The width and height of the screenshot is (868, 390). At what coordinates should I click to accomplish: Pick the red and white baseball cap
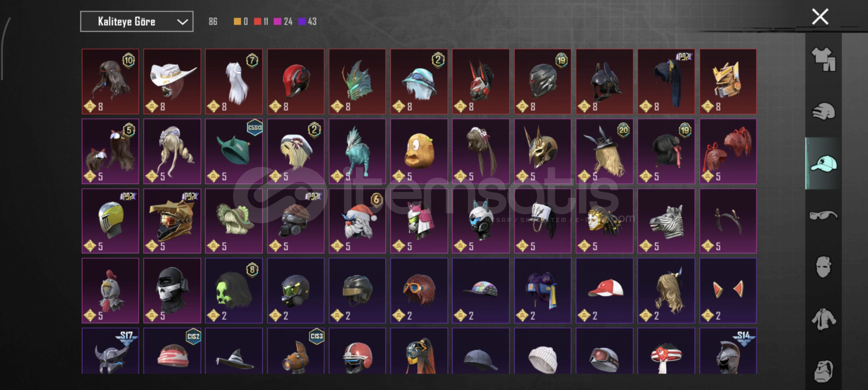point(604,291)
